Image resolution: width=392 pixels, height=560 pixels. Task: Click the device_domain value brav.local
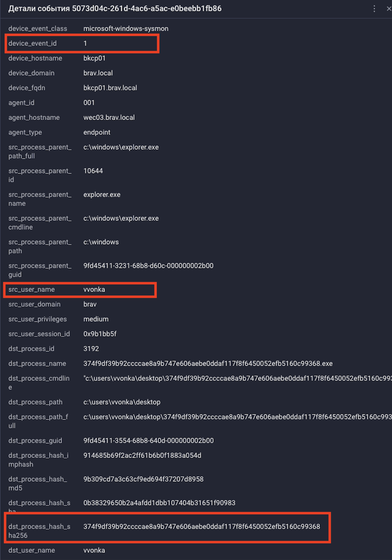coord(98,73)
